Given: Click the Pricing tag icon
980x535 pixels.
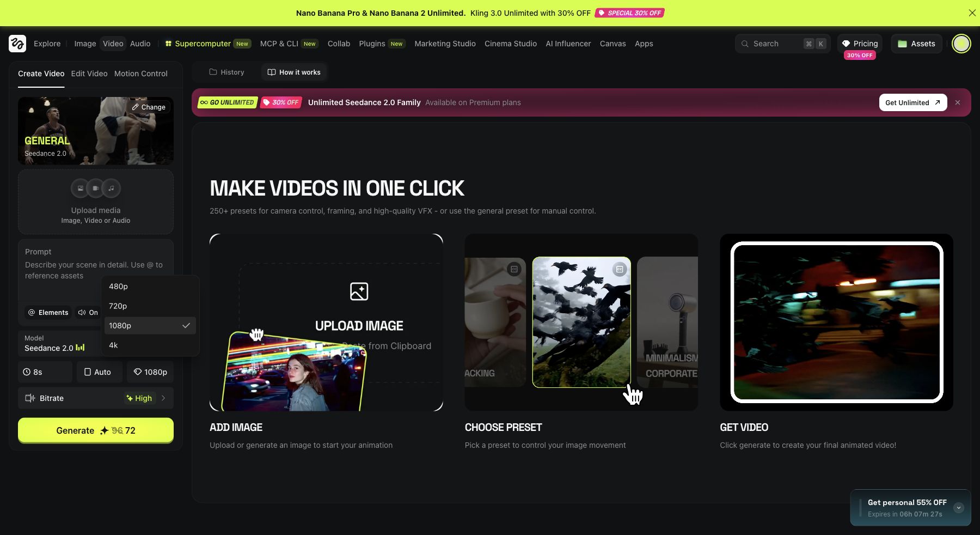Looking at the screenshot, I should click(x=846, y=44).
